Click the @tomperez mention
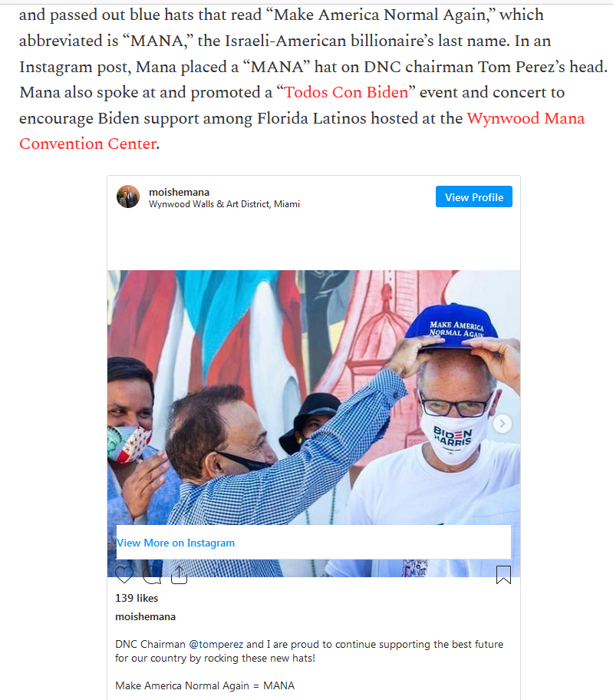The image size is (613, 700). (216, 644)
